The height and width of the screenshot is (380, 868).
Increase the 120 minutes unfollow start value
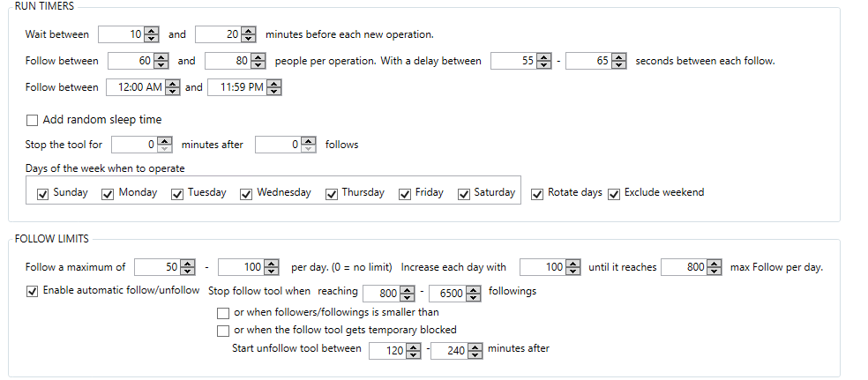tap(414, 346)
